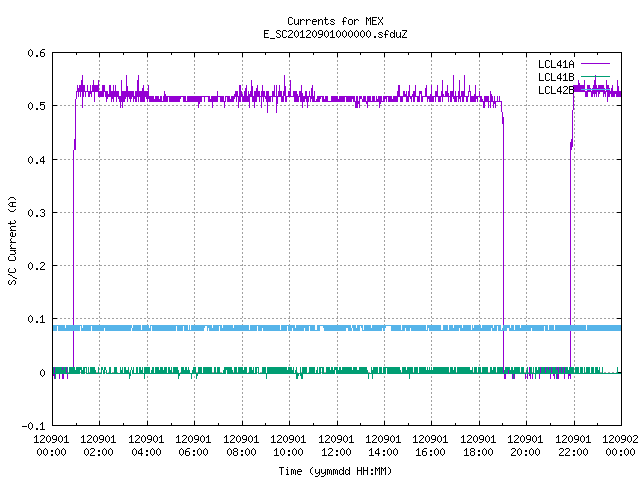Image resolution: width=640 pixels, height=480 pixels.
Task: Click the 0.2 y-axis tick label
Action: click(x=36, y=266)
